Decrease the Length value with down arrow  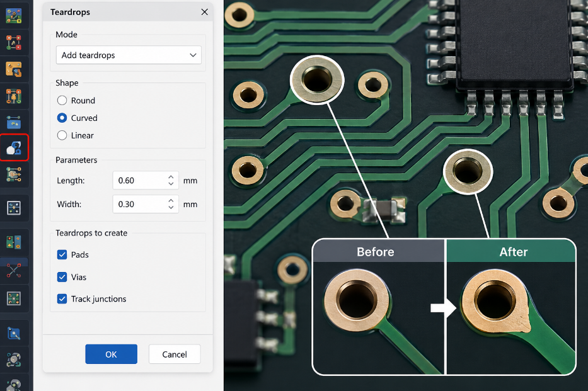[171, 184]
